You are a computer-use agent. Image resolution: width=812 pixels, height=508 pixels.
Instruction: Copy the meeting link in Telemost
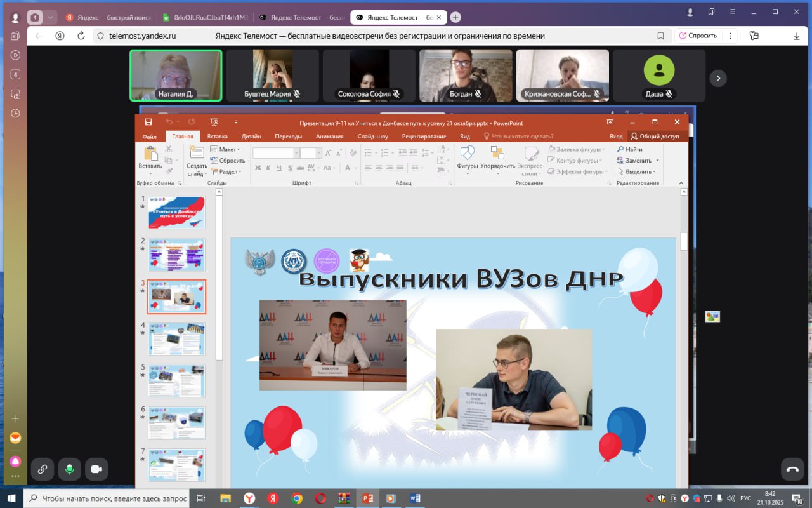[43, 469]
